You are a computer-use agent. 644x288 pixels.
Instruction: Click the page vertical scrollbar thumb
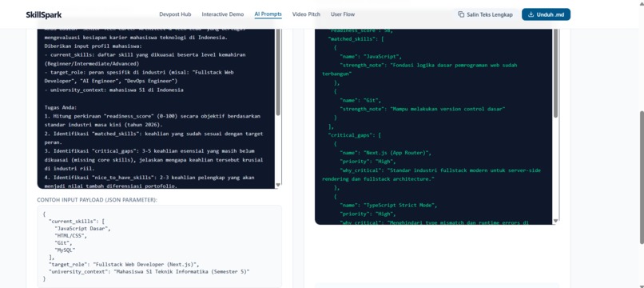click(x=641, y=177)
